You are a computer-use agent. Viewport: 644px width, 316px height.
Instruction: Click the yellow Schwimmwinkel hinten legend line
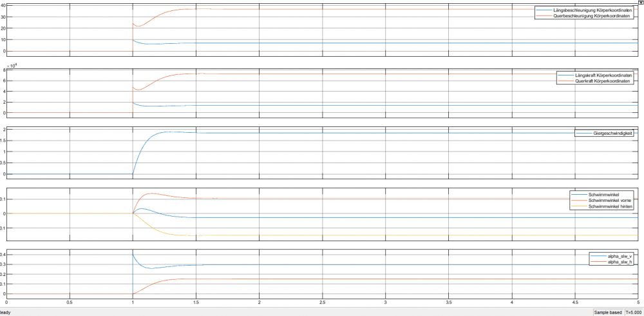pos(582,207)
